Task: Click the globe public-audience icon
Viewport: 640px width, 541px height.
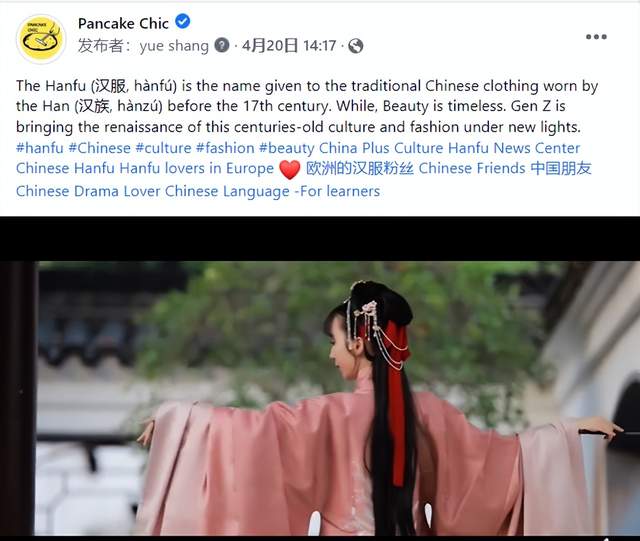Action: coord(356,46)
